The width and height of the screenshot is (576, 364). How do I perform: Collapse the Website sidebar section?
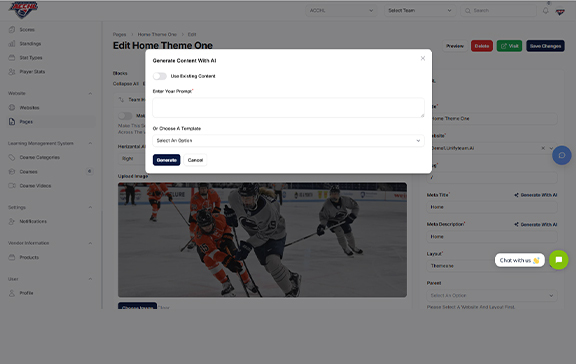(90, 93)
